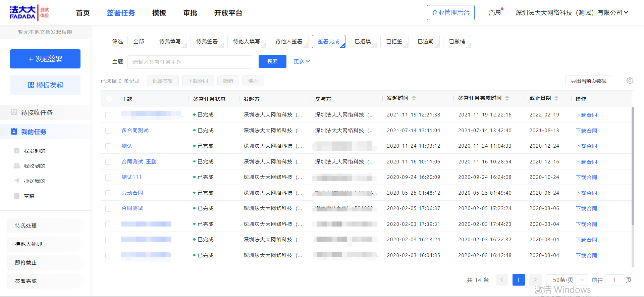Filter by 已逾期
This screenshot has width=644, height=297.
[x=426, y=42]
